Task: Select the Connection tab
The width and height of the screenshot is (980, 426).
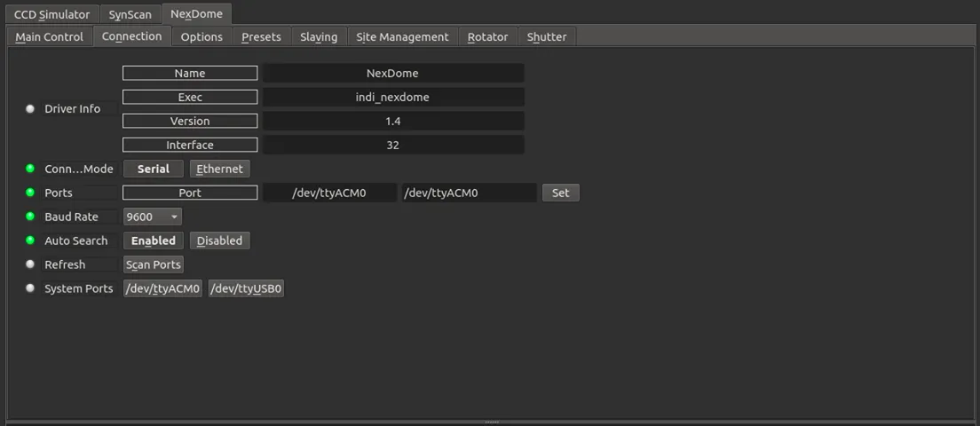Action: coord(132,36)
